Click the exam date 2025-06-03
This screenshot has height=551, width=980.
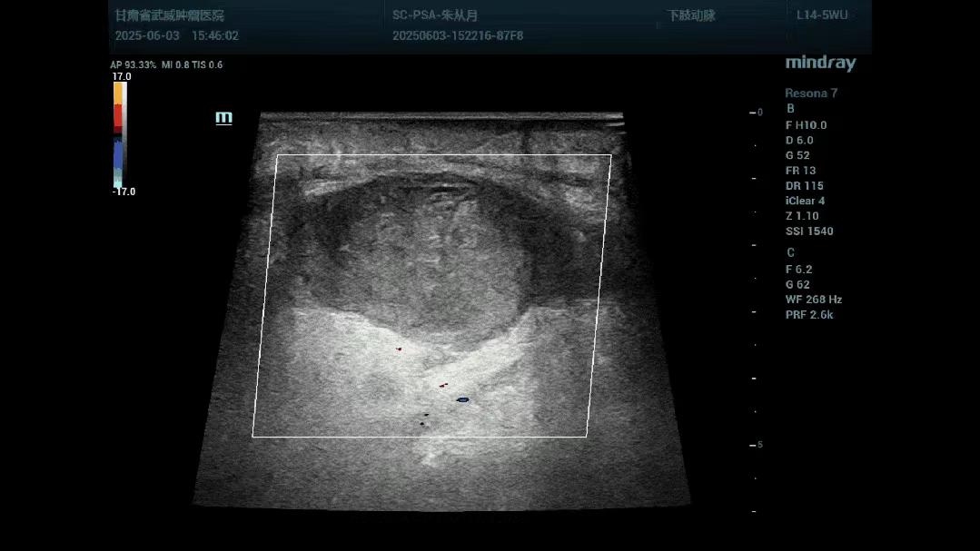click(x=147, y=36)
